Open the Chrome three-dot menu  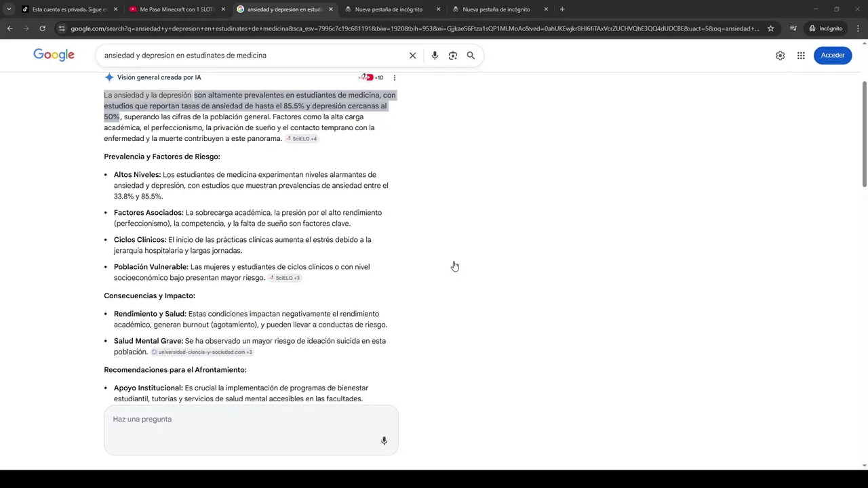coord(857,28)
